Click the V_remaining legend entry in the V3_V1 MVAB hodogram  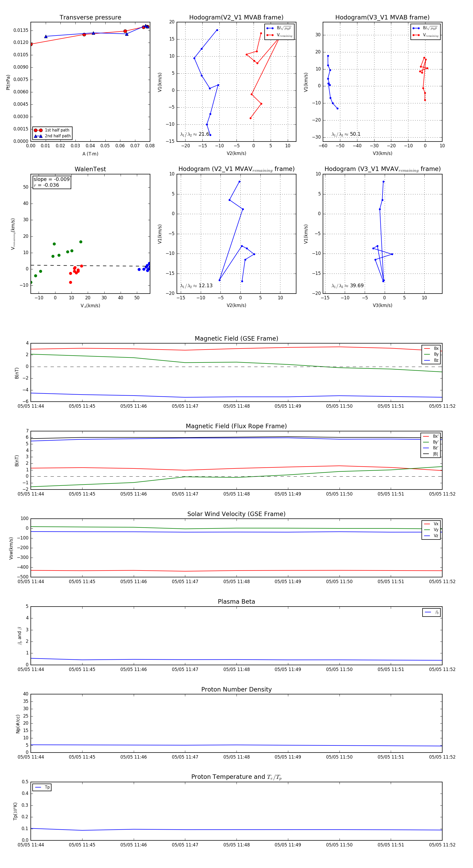(425, 35)
